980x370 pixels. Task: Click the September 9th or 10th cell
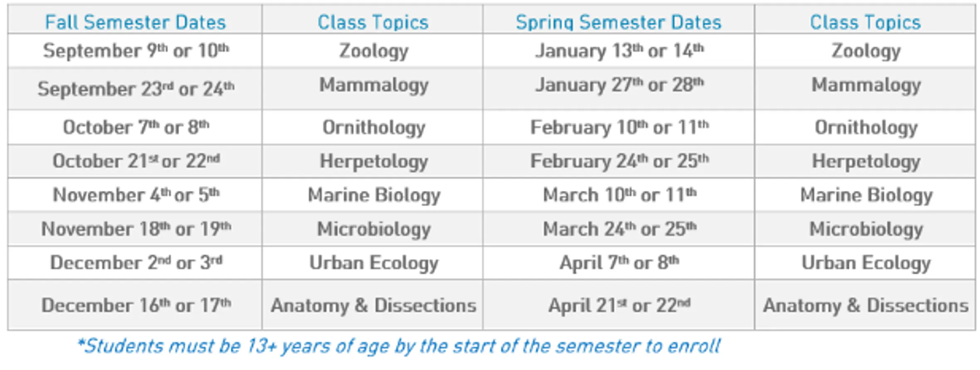(136, 51)
